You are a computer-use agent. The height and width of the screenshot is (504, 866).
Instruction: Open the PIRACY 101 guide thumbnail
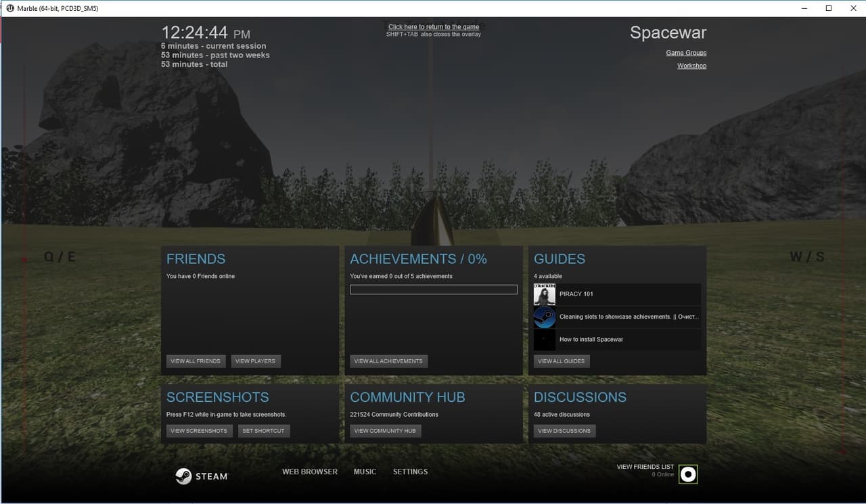click(544, 294)
